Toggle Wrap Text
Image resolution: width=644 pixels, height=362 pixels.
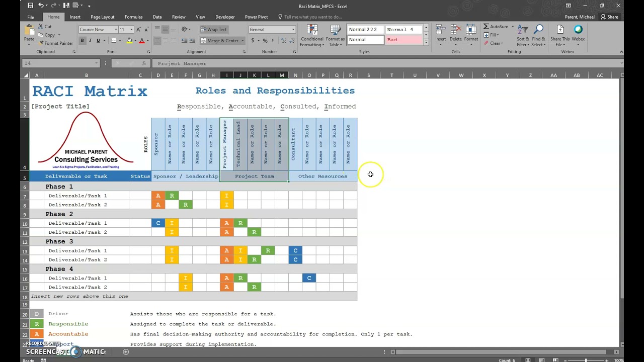(213, 29)
